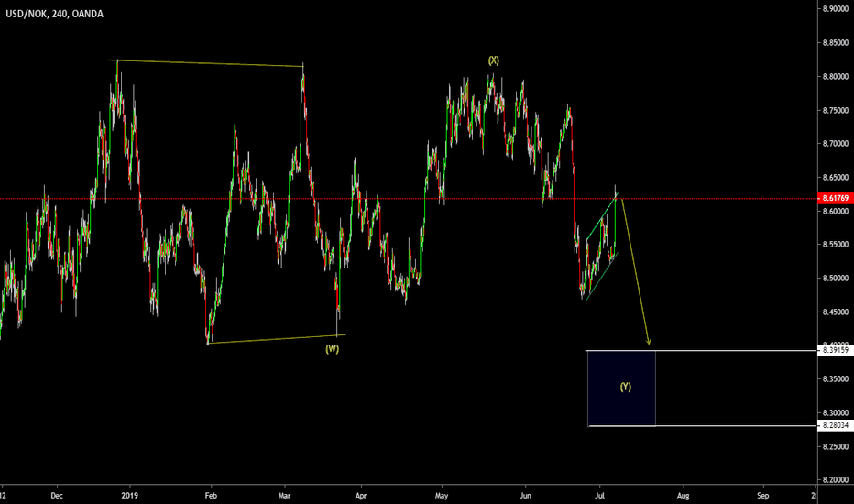Screen dimensions: 854x504
Task: Select the (Y) target box label
Action: [625, 387]
